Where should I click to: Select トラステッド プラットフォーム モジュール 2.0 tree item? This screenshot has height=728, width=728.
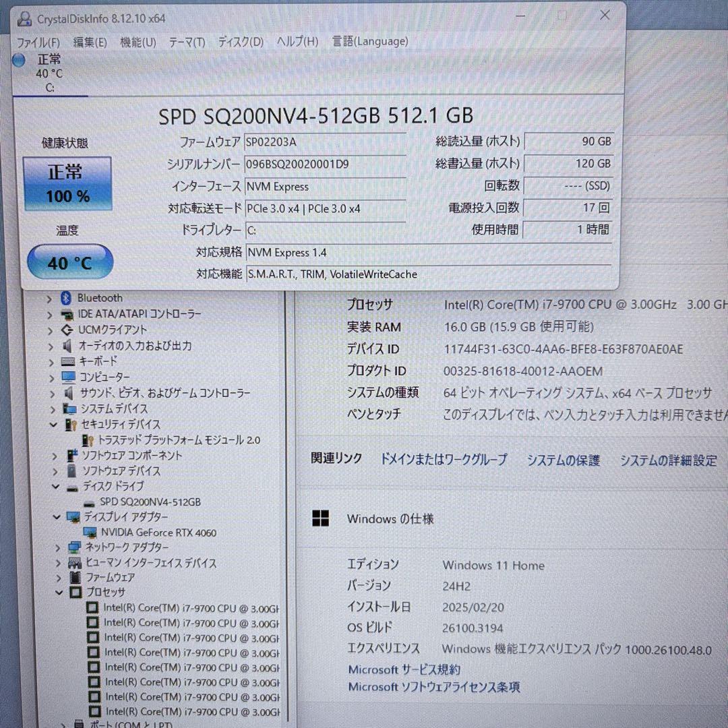(x=179, y=440)
